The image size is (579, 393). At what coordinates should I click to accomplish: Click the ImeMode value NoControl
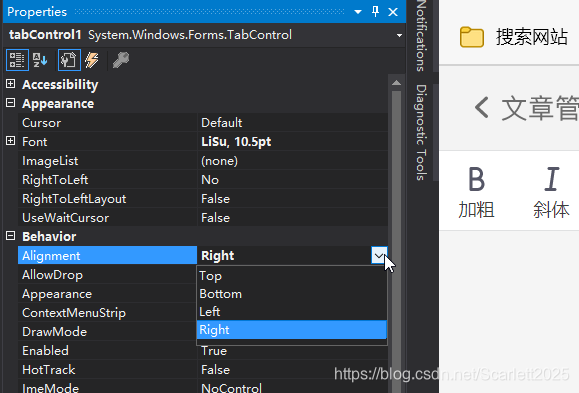(x=232, y=388)
